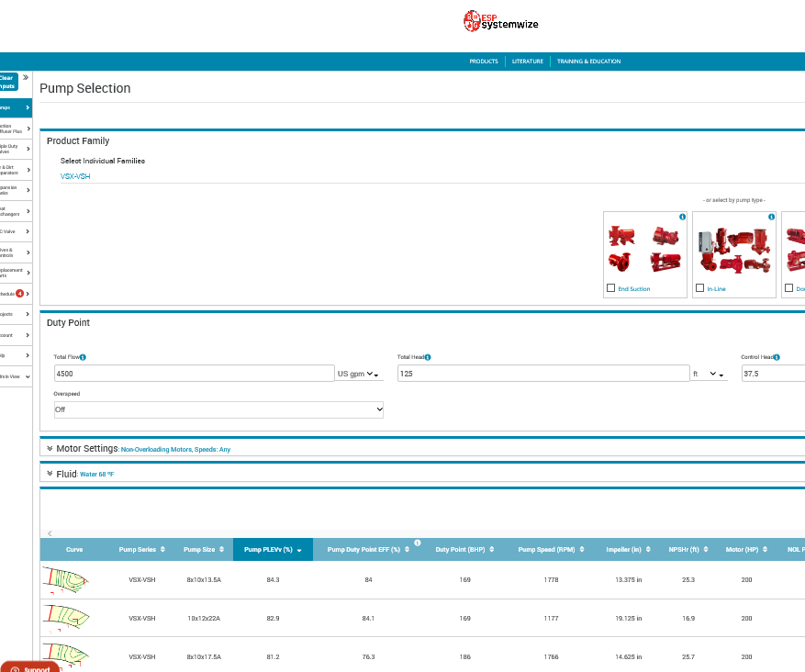Click the Total Head field containing 125
This screenshot has width=805, height=672.
(543, 374)
